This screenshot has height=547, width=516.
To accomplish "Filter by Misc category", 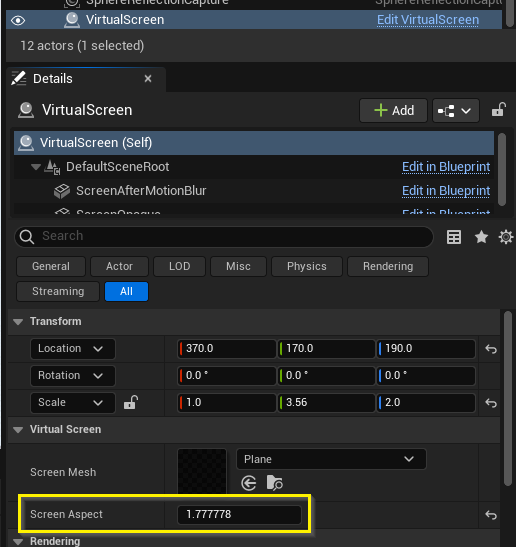I will (238, 267).
